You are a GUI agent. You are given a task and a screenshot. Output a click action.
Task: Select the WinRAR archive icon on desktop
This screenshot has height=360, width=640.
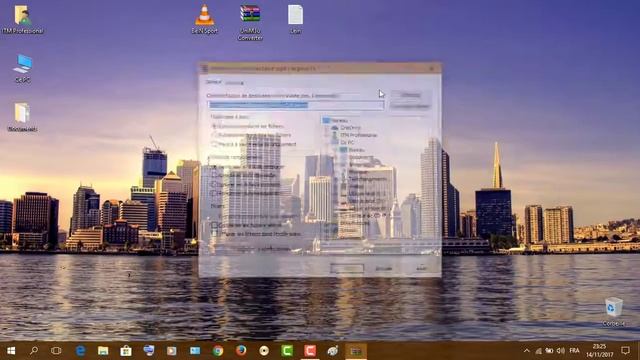[250, 22]
